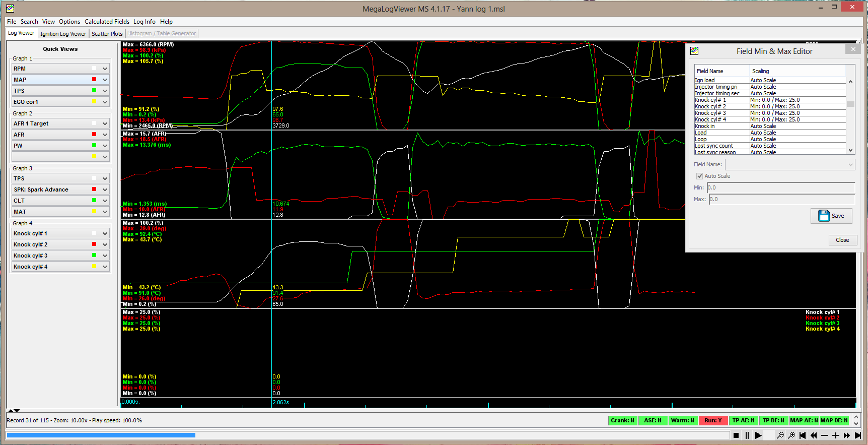This screenshot has height=445, width=868.
Task: Pause the log playback
Action: point(747,435)
